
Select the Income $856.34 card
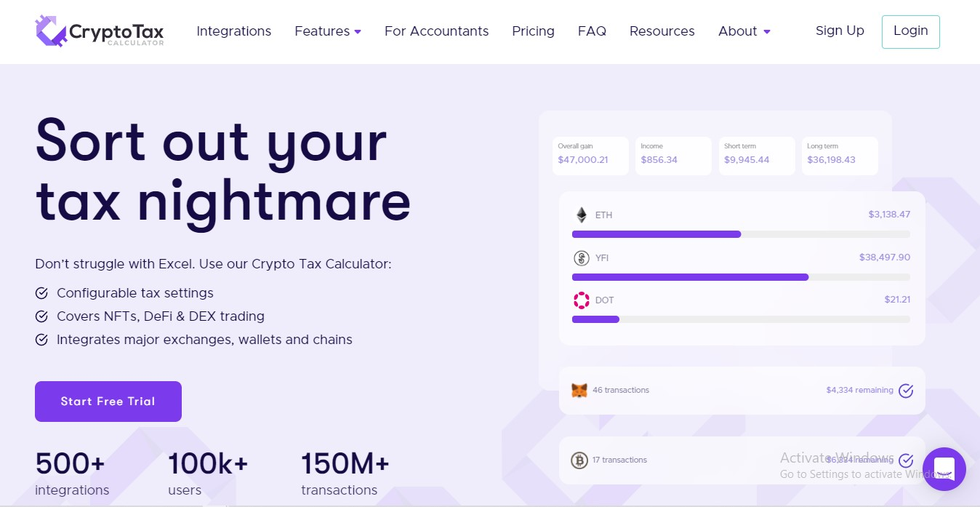[x=673, y=155]
